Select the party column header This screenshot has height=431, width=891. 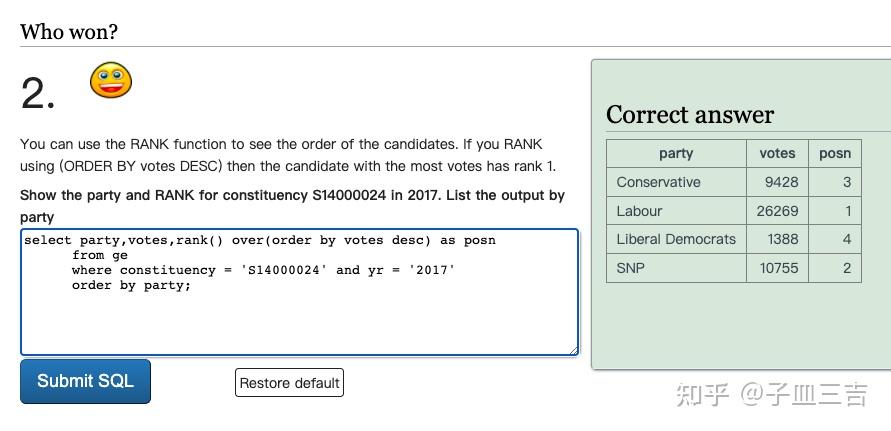[x=676, y=153]
